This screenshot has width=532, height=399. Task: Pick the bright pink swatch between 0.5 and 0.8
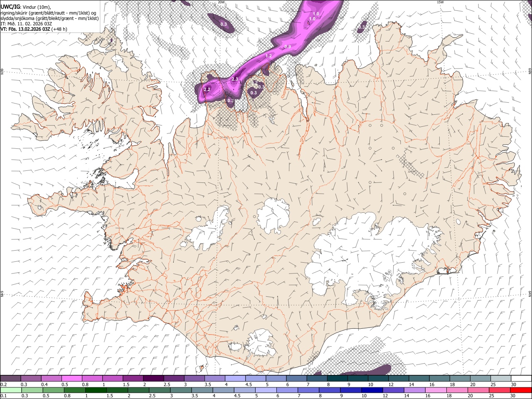pyautogui.click(x=72, y=378)
